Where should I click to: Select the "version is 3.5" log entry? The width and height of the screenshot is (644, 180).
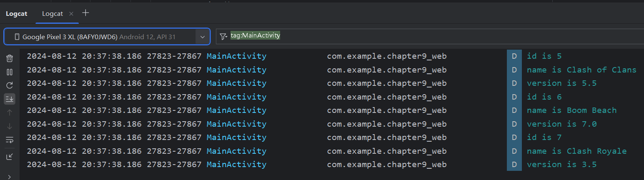click(561, 165)
